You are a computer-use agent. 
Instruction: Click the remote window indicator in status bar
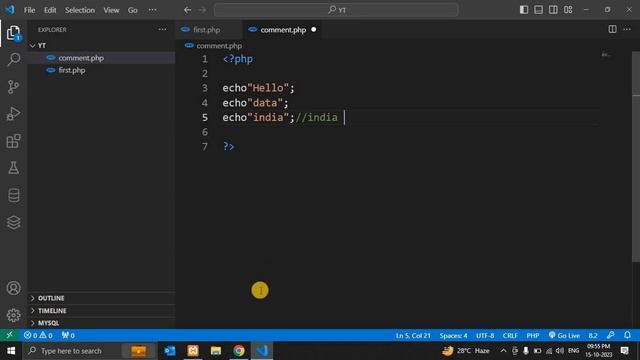pos(9,335)
